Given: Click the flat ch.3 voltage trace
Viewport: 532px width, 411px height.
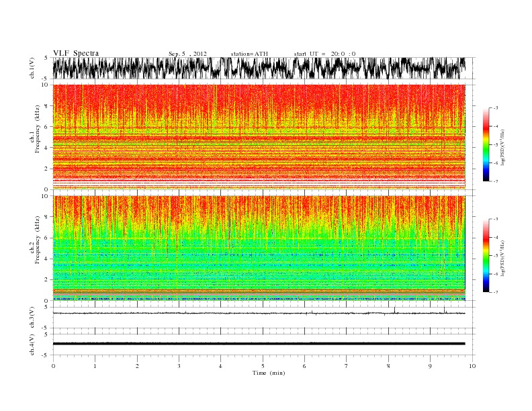Looking at the screenshot, I should 259,313.
